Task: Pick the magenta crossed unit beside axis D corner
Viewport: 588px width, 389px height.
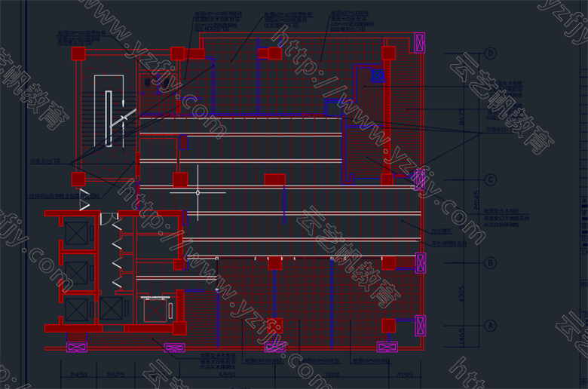Action: click(x=419, y=42)
